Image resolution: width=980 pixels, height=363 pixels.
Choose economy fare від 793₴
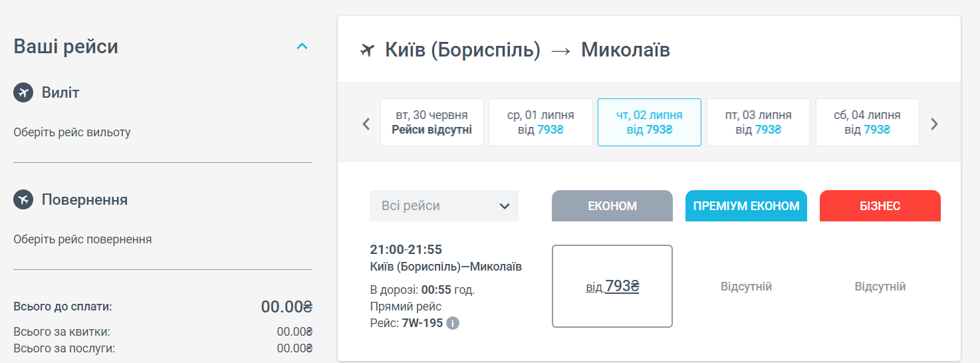612,287
